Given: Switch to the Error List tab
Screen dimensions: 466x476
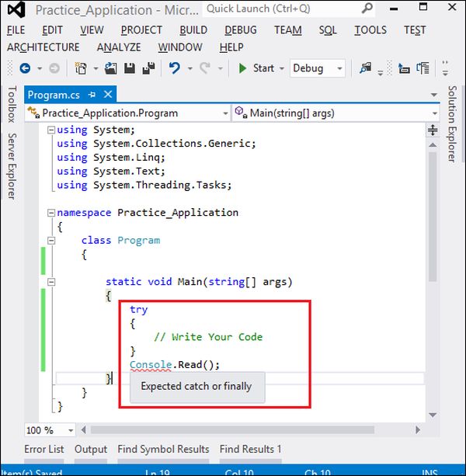Looking at the screenshot, I should pos(44,449).
